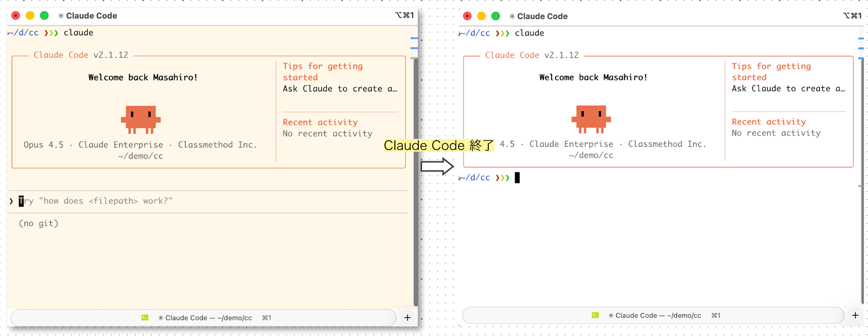Click the shell cursor in right terminal

pos(517,178)
